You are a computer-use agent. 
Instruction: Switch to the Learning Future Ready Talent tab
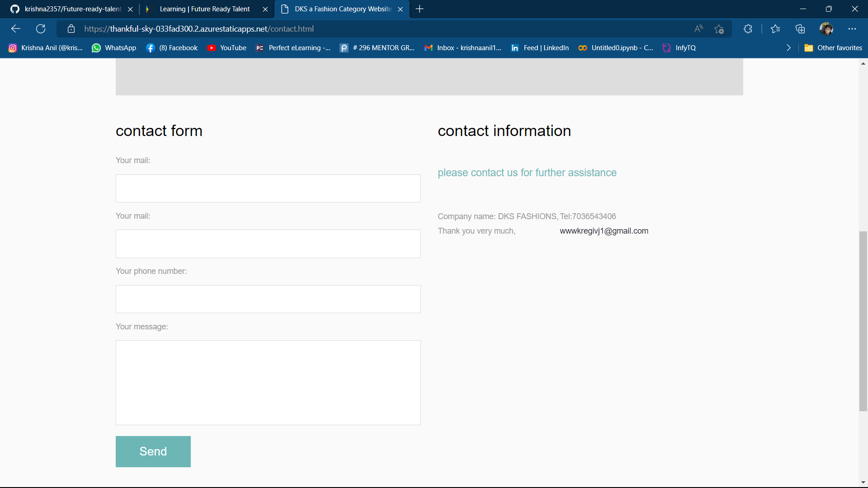204,9
